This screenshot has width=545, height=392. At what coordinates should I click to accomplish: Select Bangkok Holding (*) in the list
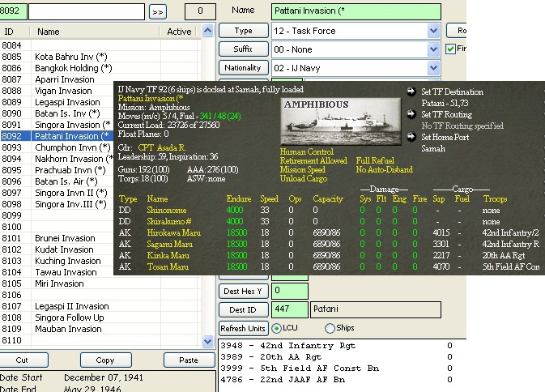click(x=74, y=68)
